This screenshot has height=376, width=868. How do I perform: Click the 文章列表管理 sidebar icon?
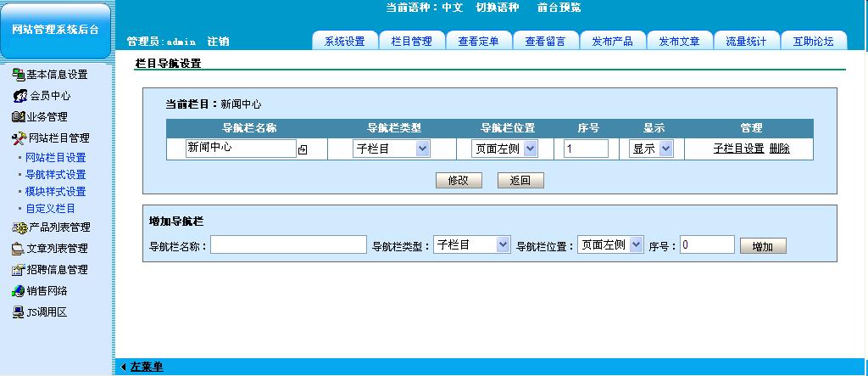19,249
